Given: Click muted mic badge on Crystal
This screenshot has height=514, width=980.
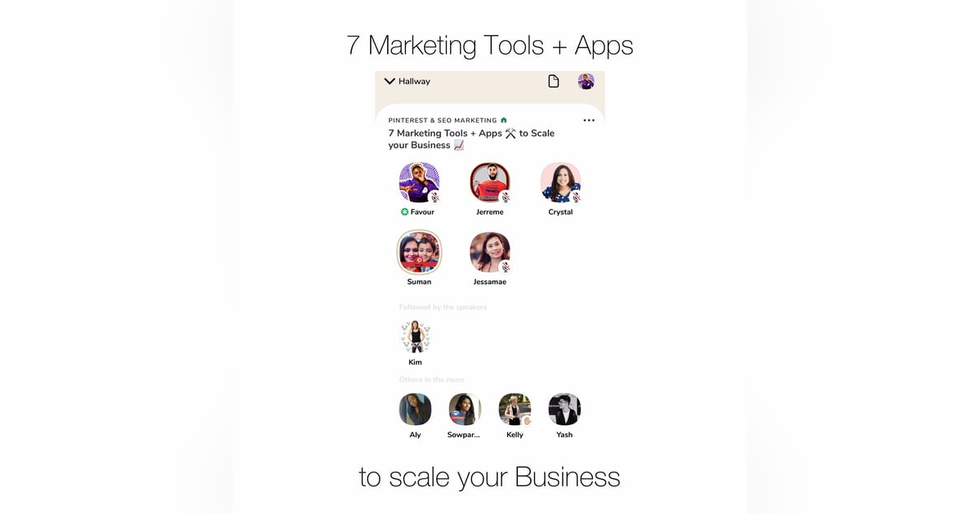Looking at the screenshot, I should pyautogui.click(x=577, y=197).
